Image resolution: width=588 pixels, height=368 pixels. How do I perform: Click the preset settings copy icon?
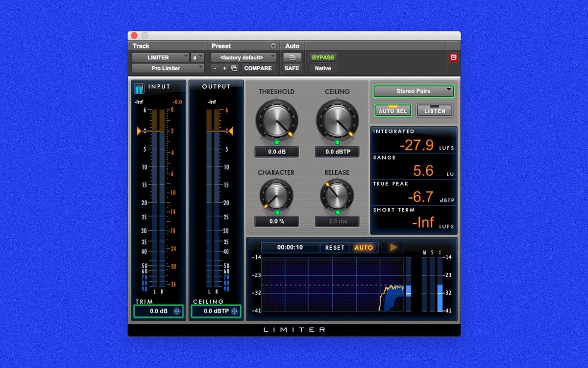click(x=234, y=68)
